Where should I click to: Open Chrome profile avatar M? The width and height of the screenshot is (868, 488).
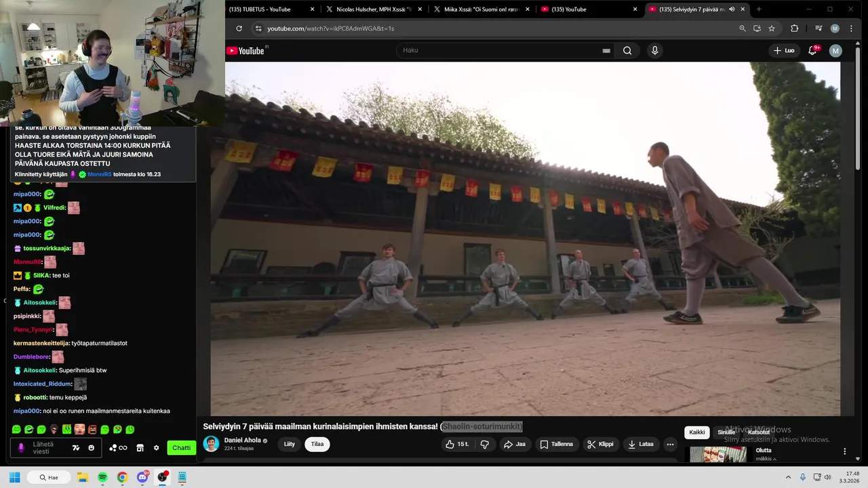[x=835, y=28]
